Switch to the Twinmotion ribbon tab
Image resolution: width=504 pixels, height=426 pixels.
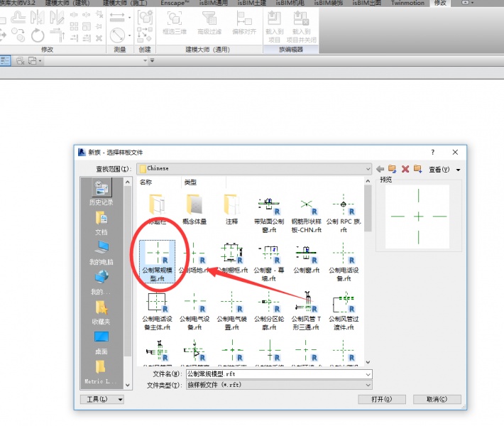[x=407, y=4]
